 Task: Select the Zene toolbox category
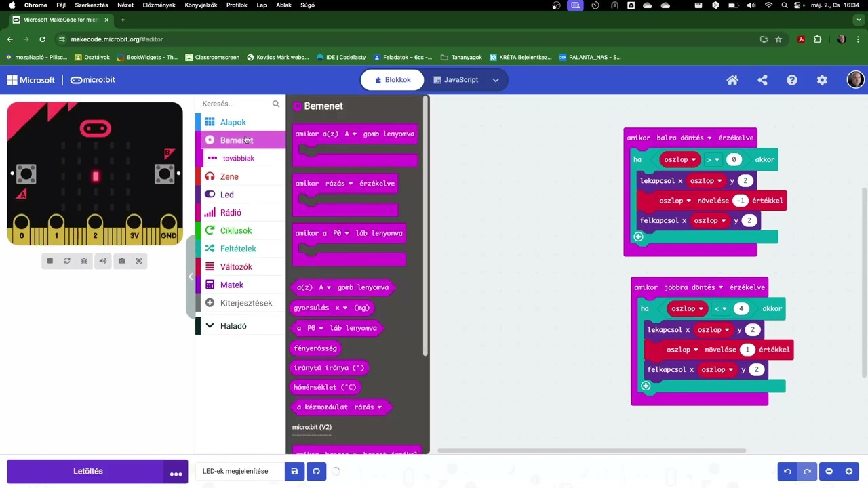pos(241,176)
